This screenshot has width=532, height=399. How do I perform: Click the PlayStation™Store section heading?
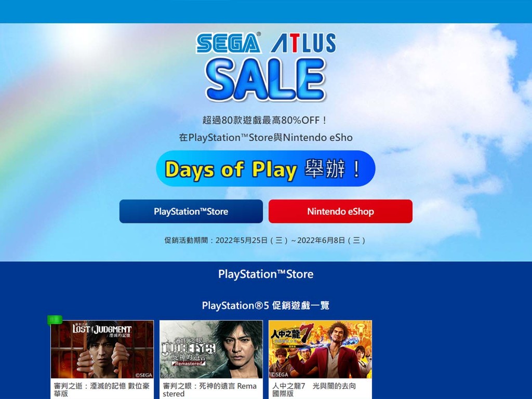point(265,274)
